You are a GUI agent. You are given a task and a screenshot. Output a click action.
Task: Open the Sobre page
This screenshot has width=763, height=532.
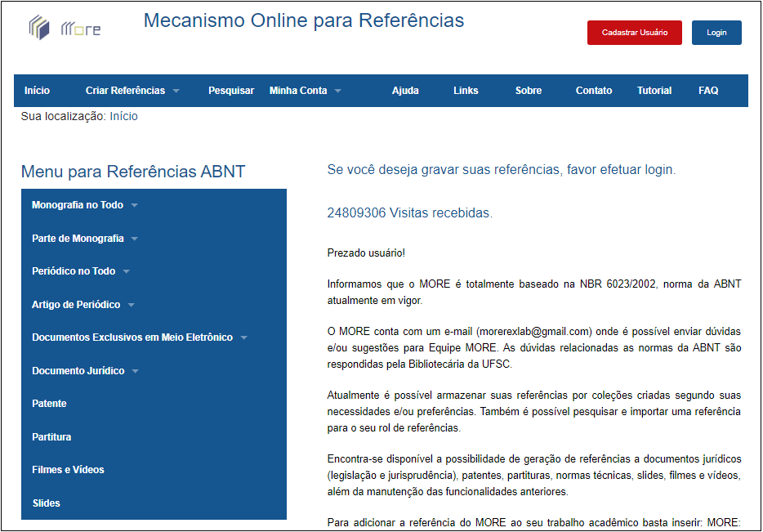(x=529, y=91)
